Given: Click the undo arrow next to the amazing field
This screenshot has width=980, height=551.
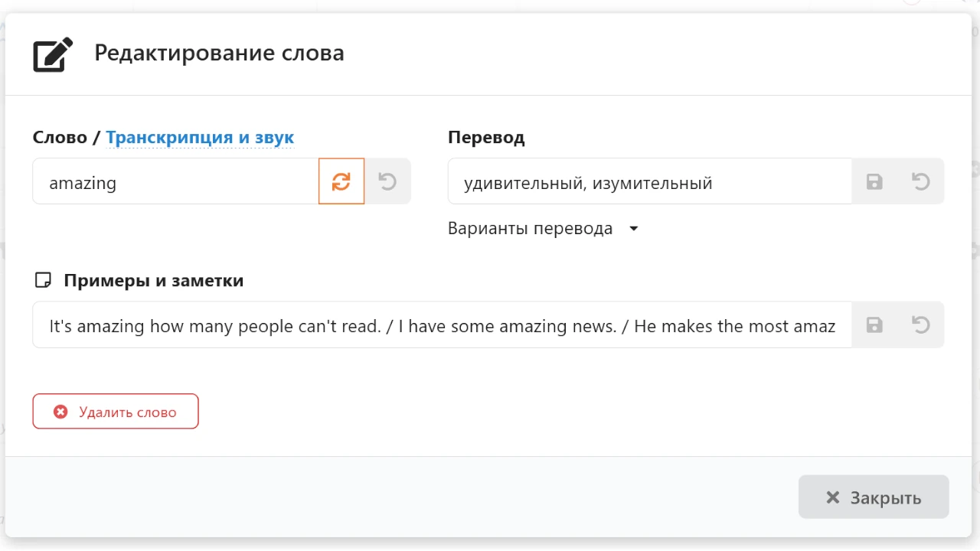Looking at the screenshot, I should pyautogui.click(x=388, y=181).
